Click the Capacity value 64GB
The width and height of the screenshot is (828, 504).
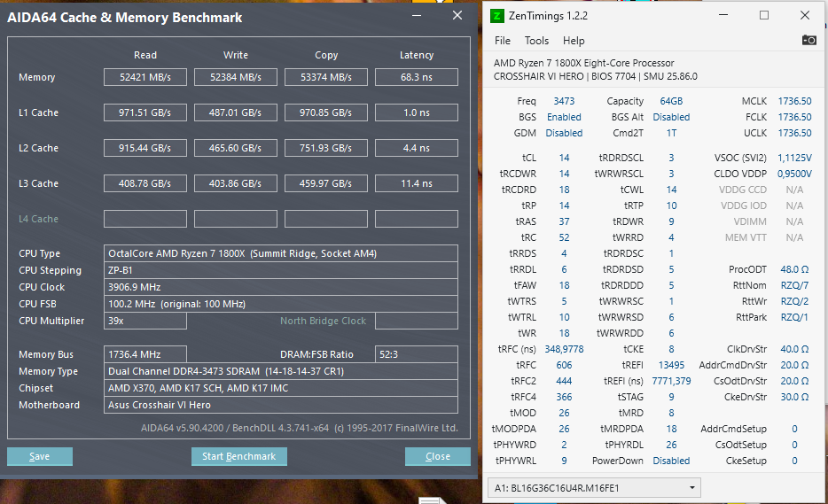(671, 101)
